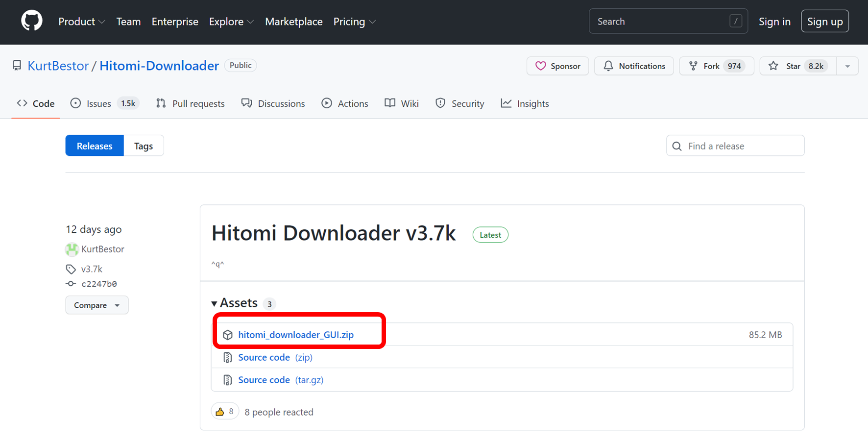868x445 pixels.
Task: Switch to the Code tab
Action: tap(36, 103)
